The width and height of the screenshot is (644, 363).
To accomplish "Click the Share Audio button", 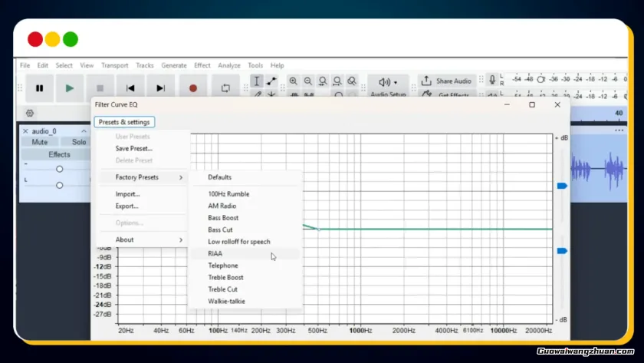I will click(x=447, y=81).
